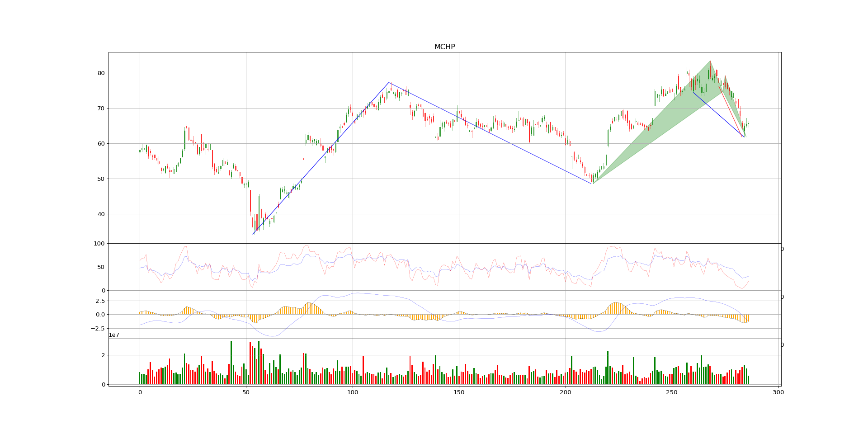Click the x-axis tick label 150
Screen dimensions: 868x434
tap(459, 393)
